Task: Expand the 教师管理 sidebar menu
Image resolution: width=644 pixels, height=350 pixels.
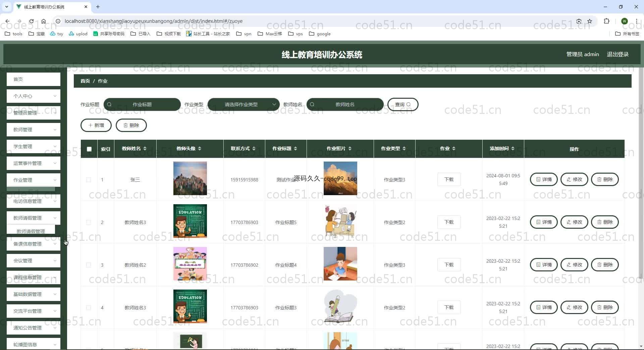Action: pyautogui.click(x=34, y=130)
